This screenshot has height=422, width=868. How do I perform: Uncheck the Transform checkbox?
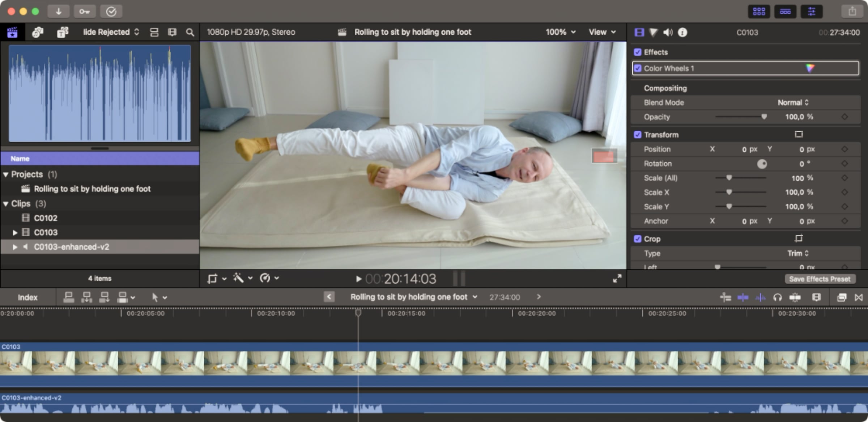[x=638, y=135]
